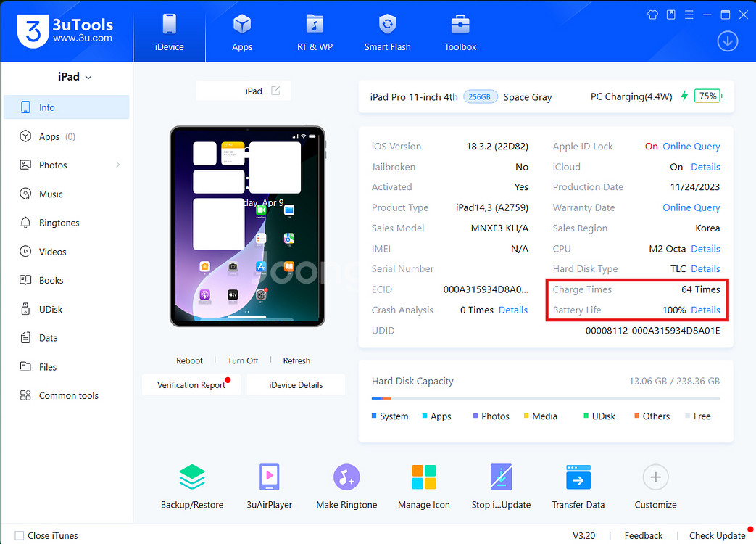
Task: Click the hard disk capacity usage bar
Action: 546,398
